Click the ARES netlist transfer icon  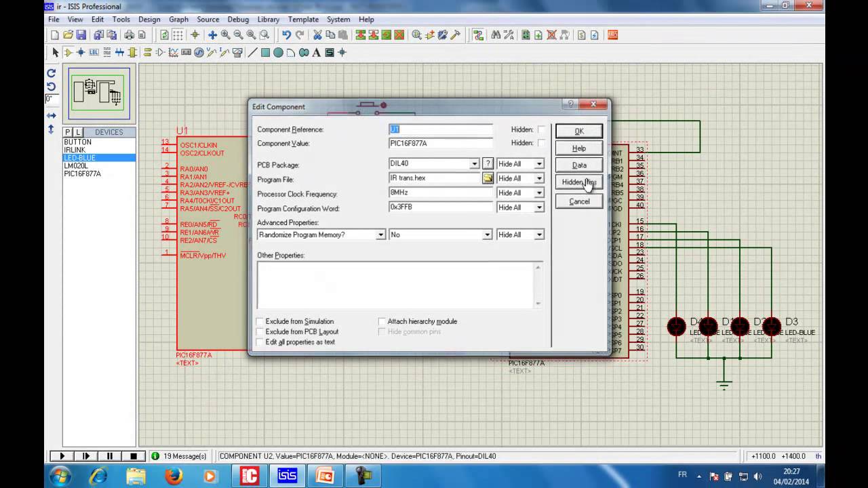[x=613, y=35]
